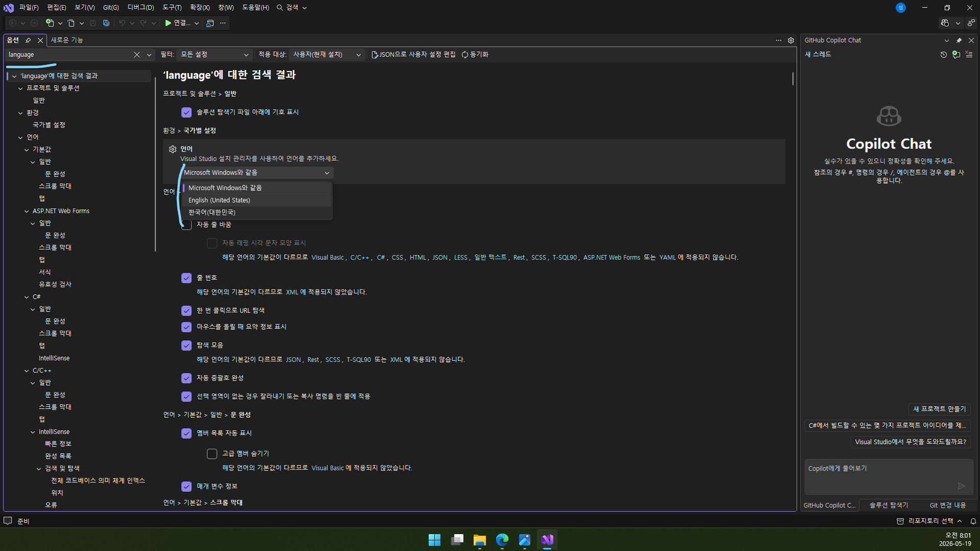The image size is (980, 551).
Task: Open the 모든 설정 filter dropdown
Action: click(215, 55)
